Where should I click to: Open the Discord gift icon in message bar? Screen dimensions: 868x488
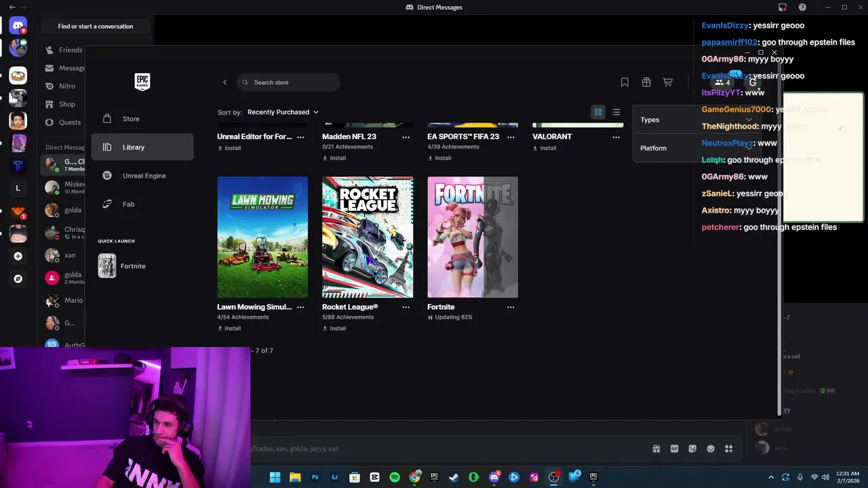coord(656,449)
